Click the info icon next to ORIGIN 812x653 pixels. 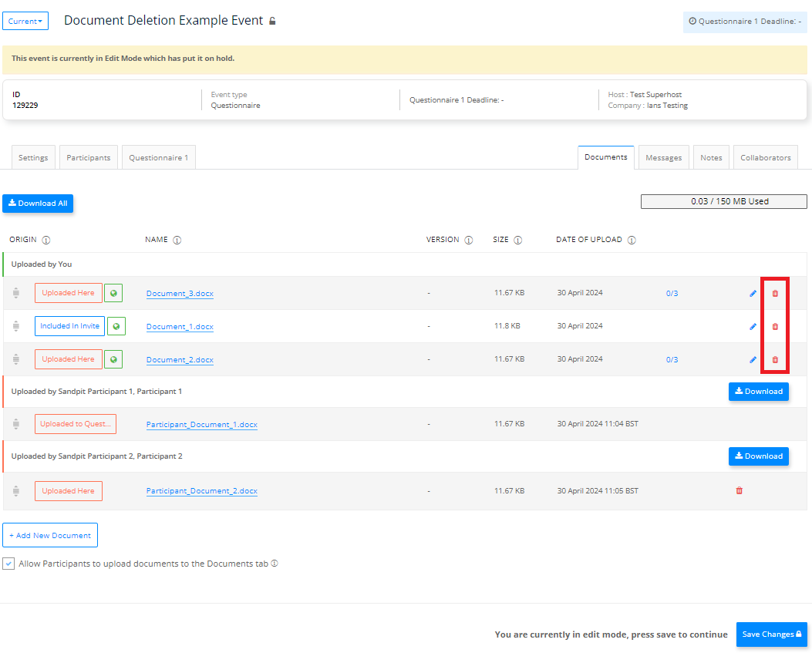tap(46, 240)
